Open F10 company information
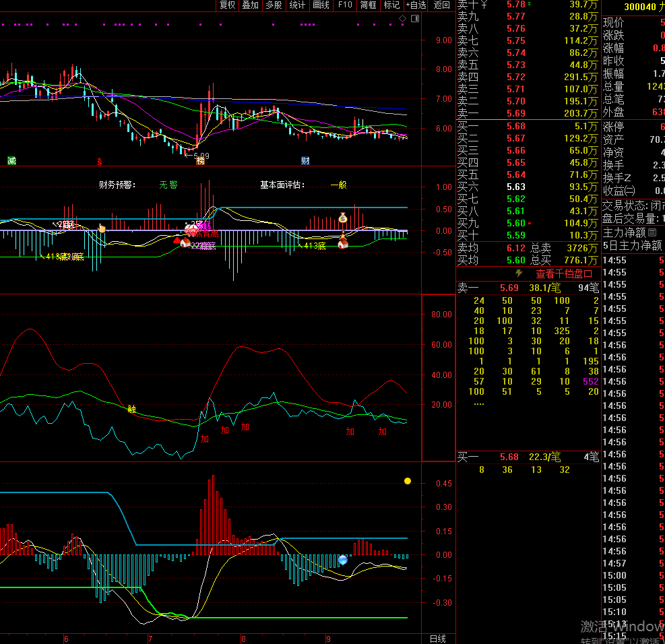Image resolution: width=665 pixels, height=644 pixels. tap(345, 5)
